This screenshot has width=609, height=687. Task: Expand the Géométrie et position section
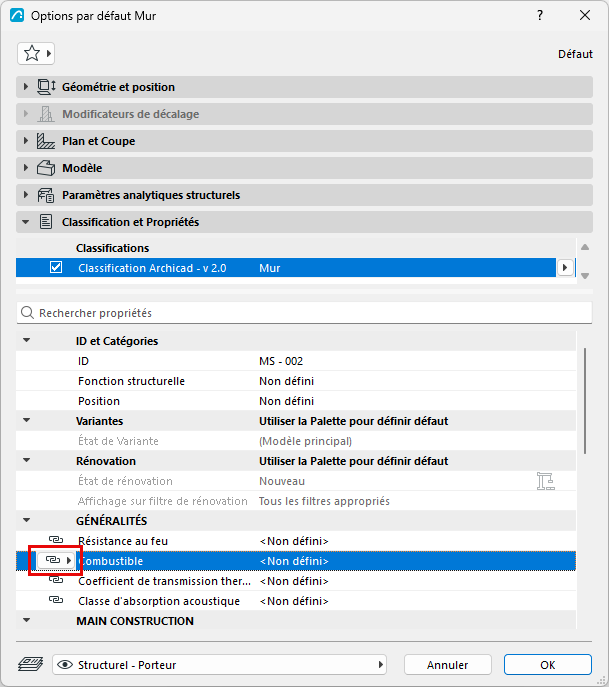(x=25, y=87)
